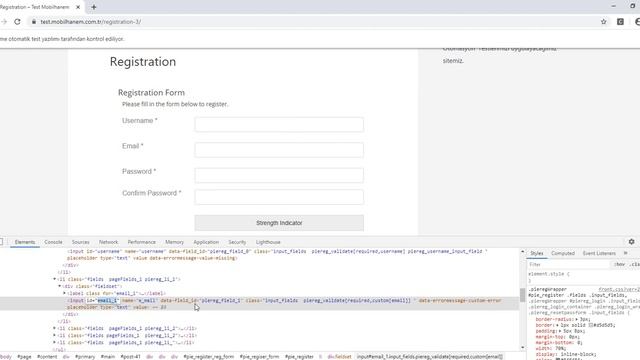Reload the page with the refresh icon

coord(17,22)
